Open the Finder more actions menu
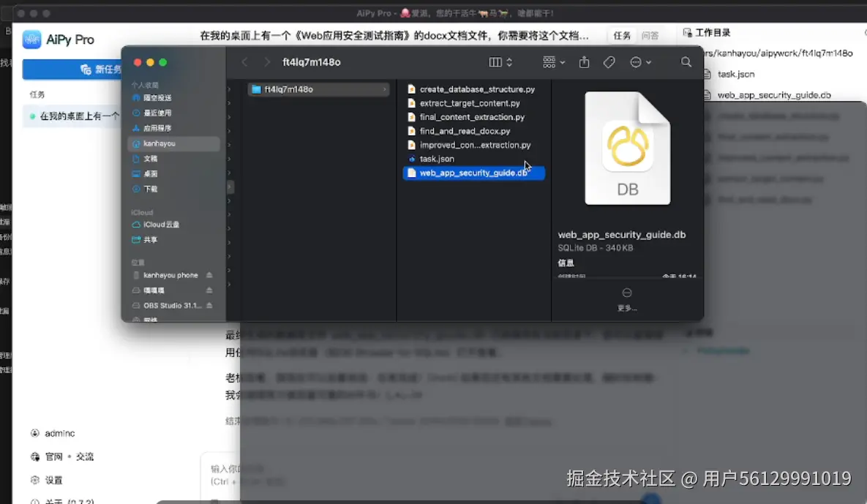This screenshot has height=504, width=867. (x=640, y=62)
